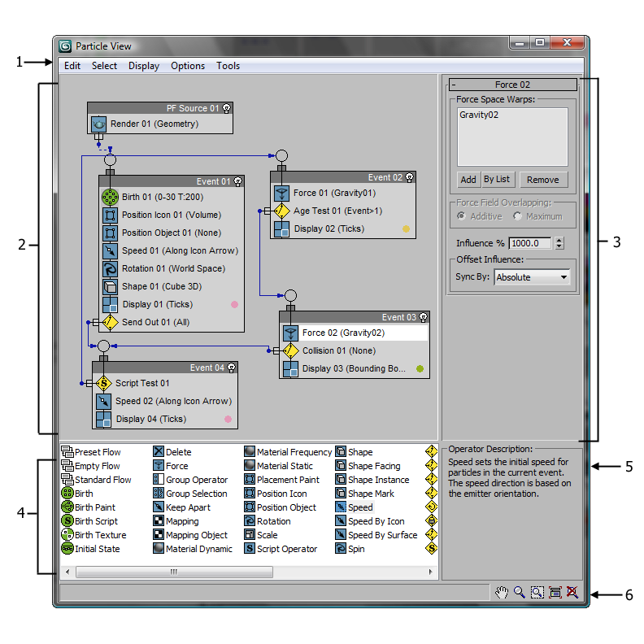The image size is (644, 644).
Task: Click the Add button
Action: coord(468,180)
